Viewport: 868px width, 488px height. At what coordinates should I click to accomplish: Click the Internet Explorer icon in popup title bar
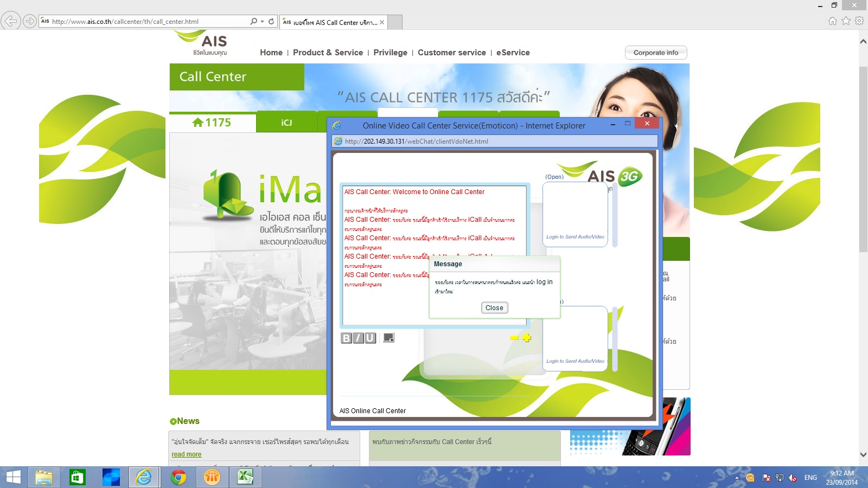(x=337, y=125)
